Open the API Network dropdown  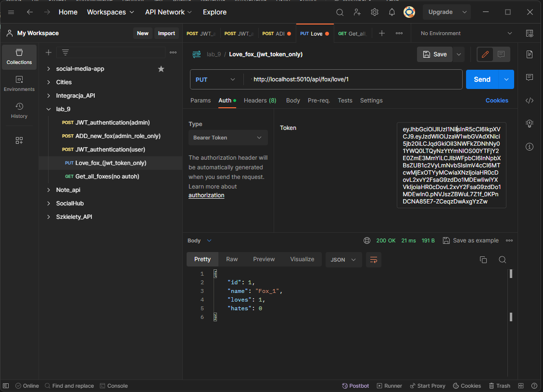(168, 12)
